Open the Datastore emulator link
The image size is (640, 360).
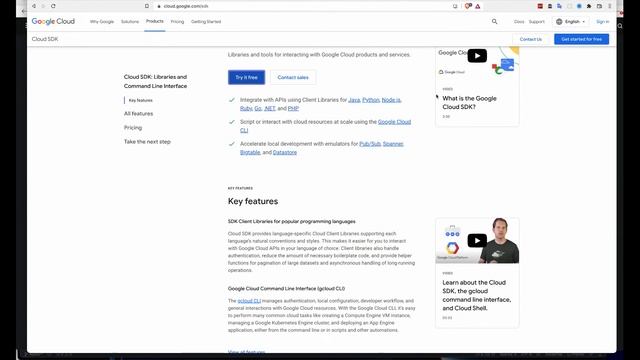click(x=284, y=152)
